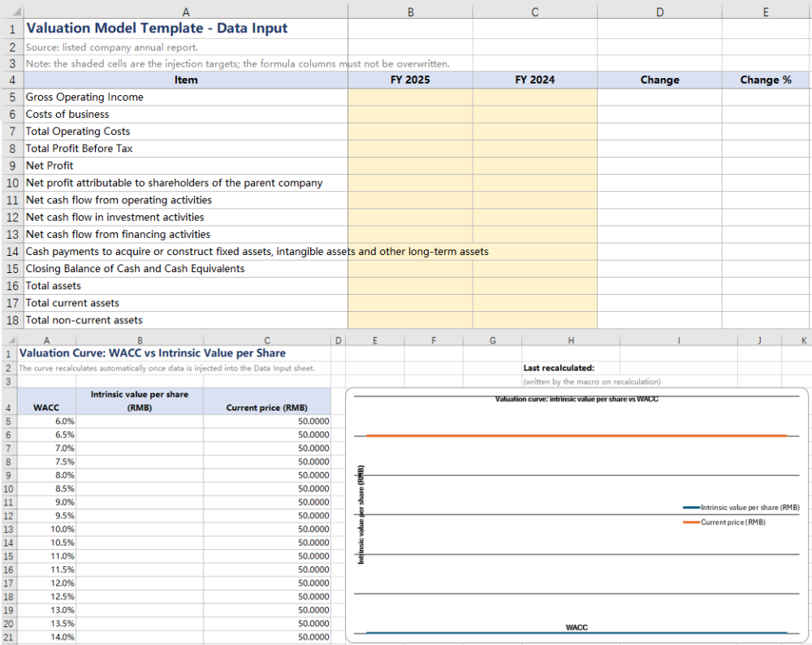Click shaded FY 2025 cell for Total assets

[410, 286]
